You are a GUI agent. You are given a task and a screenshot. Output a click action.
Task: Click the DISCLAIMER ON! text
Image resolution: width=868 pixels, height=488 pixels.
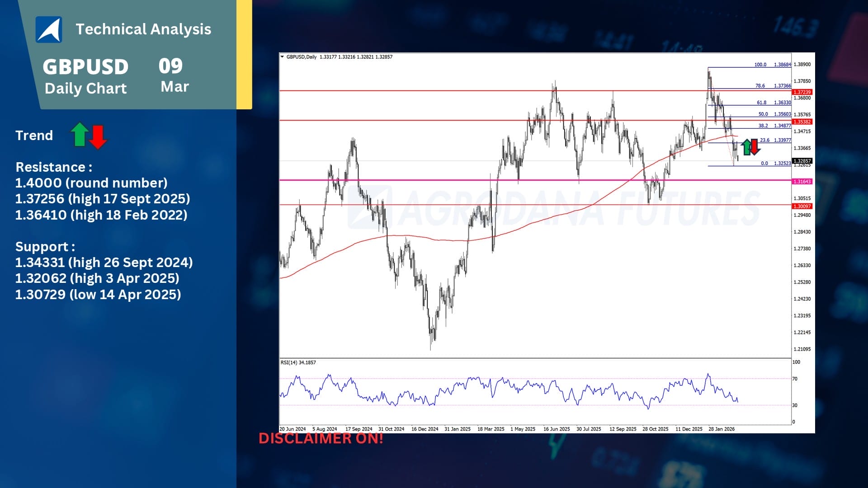(x=321, y=438)
